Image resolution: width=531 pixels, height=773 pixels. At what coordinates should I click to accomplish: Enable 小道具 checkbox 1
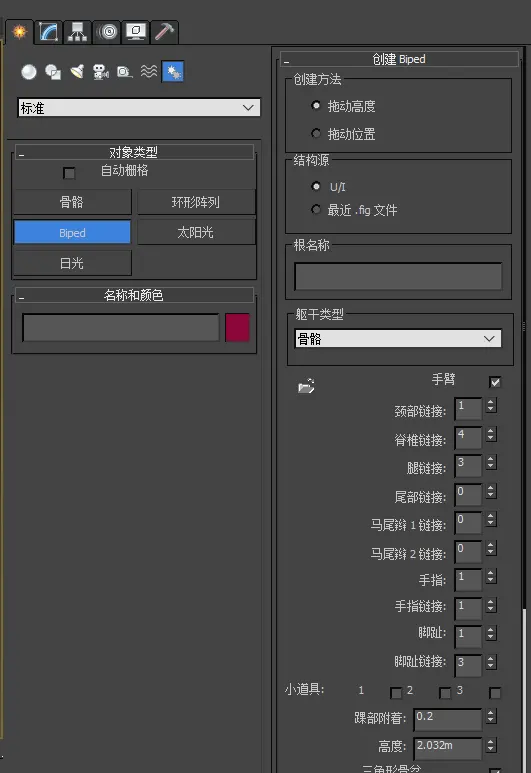[396, 693]
